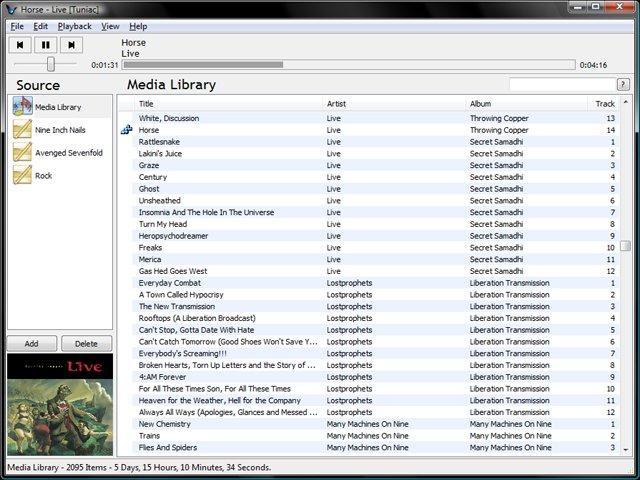
Task: Select the Rock playlist icon
Action: click(22, 176)
